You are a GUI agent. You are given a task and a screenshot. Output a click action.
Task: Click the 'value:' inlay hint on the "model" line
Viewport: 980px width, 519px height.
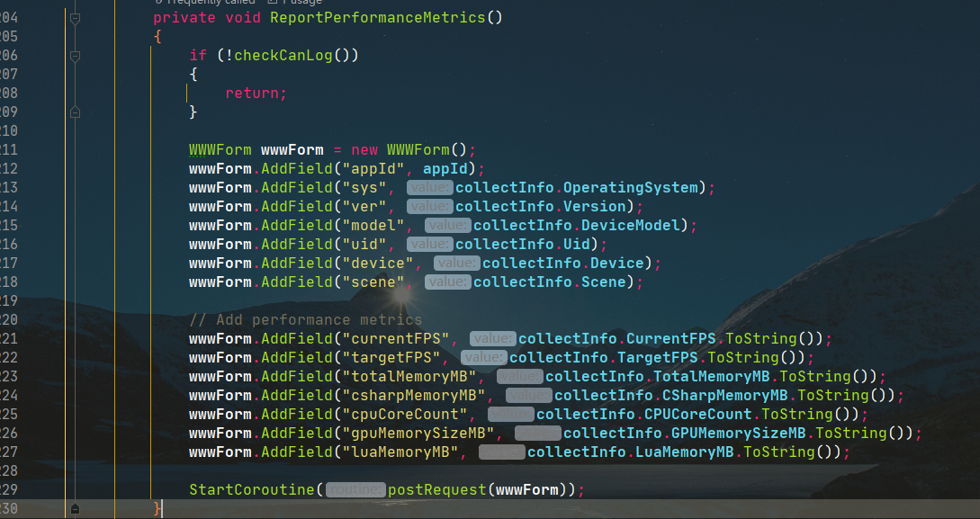pos(448,225)
